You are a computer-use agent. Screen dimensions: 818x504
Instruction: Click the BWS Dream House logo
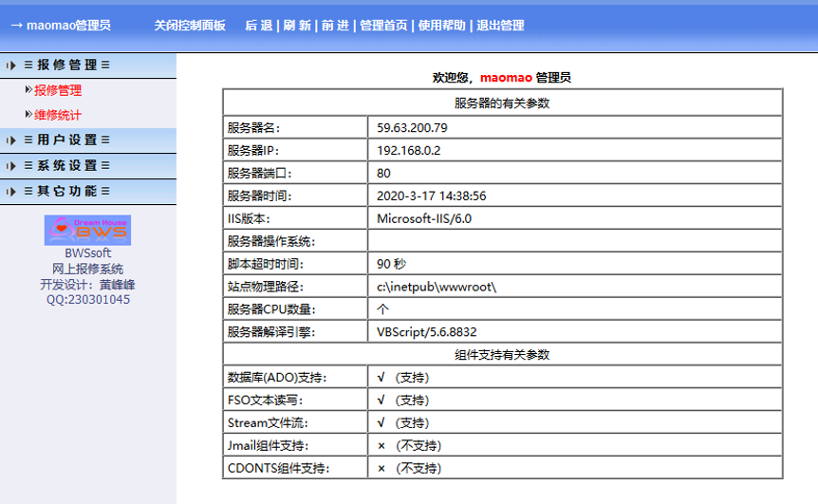point(87,230)
